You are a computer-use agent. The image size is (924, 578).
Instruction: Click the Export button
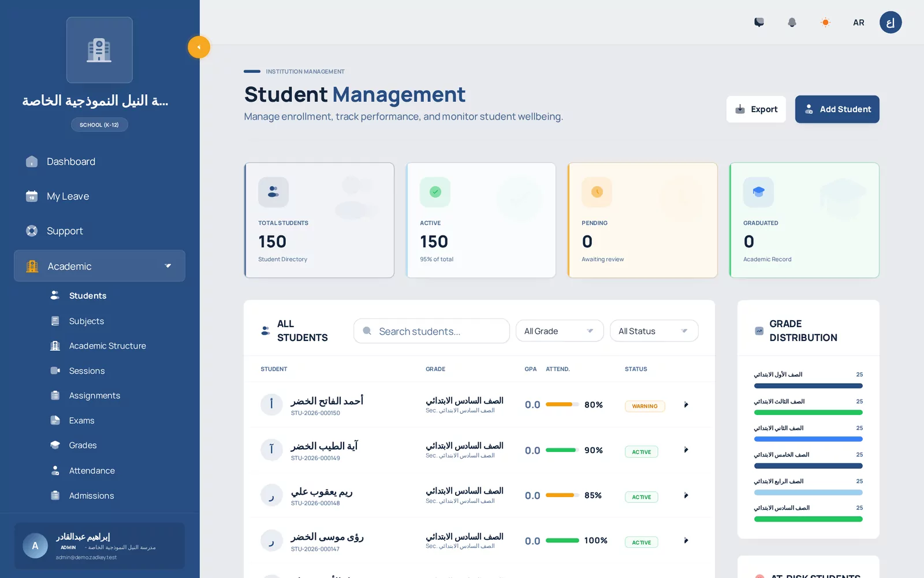756,109
